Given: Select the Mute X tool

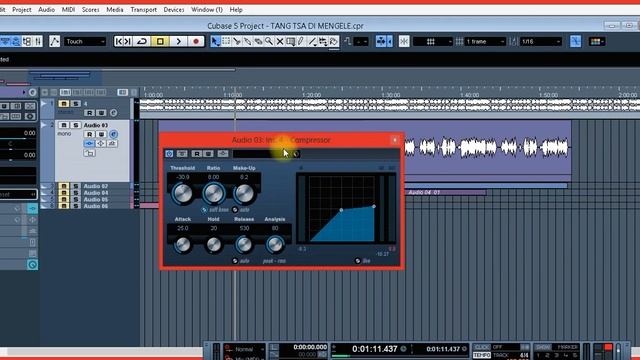Looking at the screenshot, I should 280,41.
